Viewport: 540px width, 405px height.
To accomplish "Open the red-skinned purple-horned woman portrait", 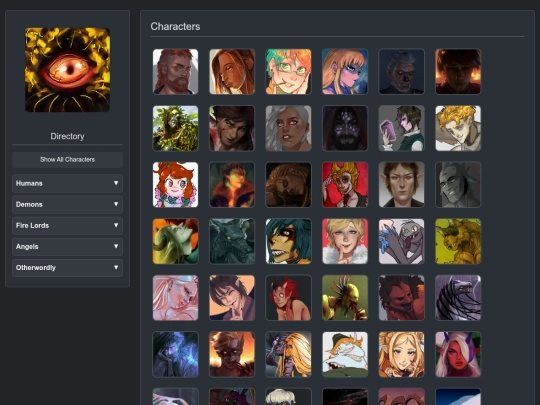I will (x=458, y=354).
